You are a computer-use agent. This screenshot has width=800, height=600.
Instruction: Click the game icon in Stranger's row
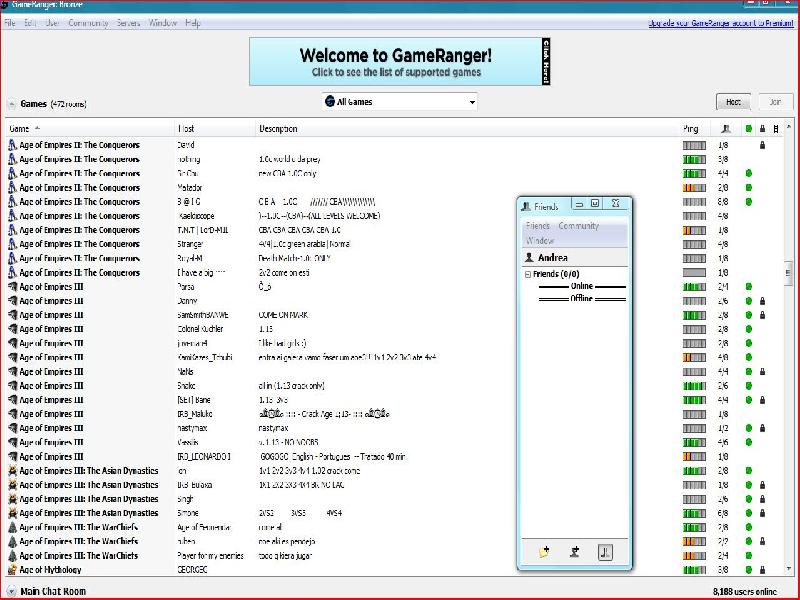(x=12, y=244)
